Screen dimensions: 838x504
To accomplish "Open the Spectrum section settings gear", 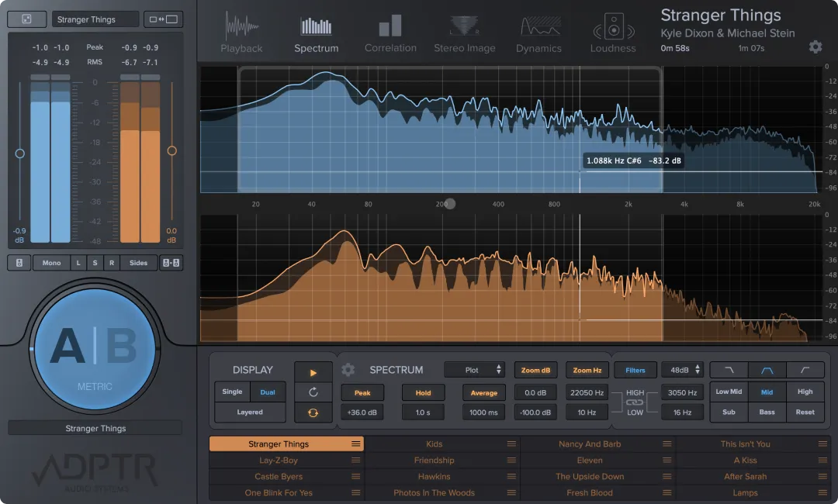I will [x=348, y=369].
